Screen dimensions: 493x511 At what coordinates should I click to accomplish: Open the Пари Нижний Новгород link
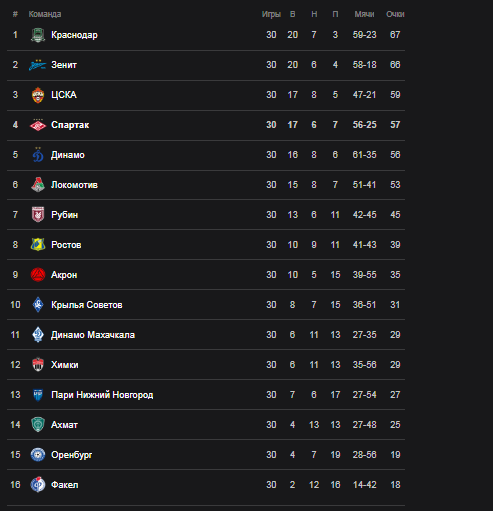(102, 395)
